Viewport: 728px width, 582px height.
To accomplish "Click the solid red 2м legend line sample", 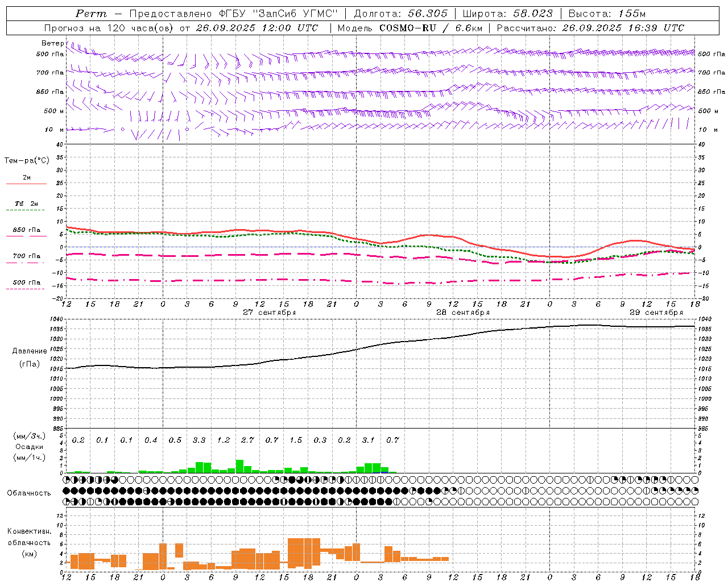I will (26, 184).
